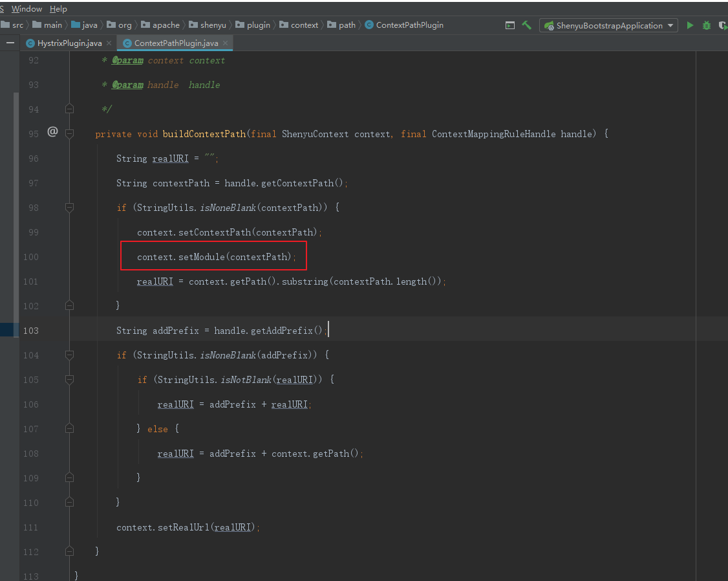
Task: Switch to HystrixPlugin.java tab
Action: pyautogui.click(x=69, y=43)
